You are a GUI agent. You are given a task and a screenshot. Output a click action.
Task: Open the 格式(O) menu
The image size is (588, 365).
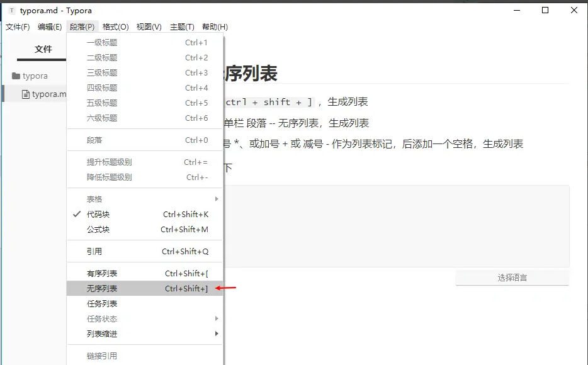pyautogui.click(x=115, y=27)
